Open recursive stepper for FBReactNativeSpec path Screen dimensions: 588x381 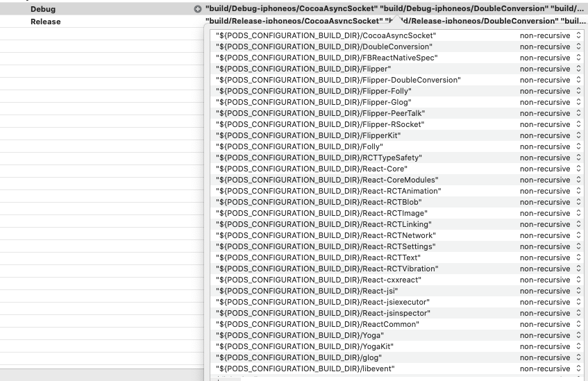[578, 58]
